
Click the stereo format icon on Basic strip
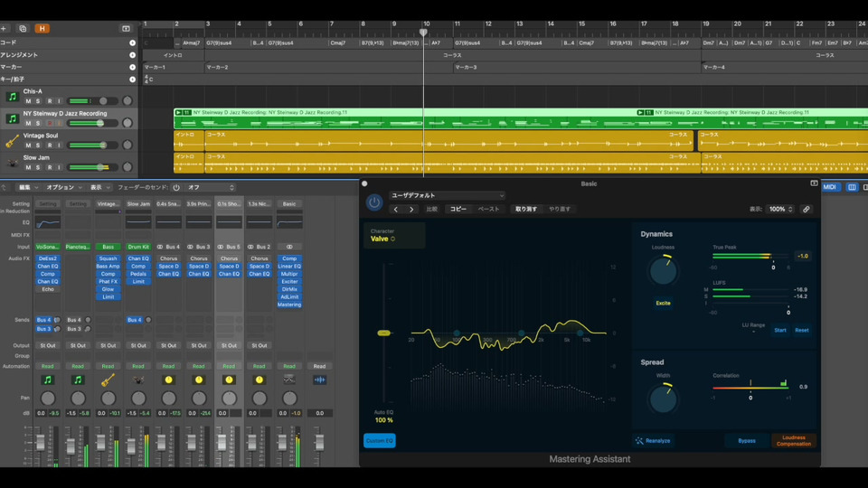[x=289, y=247]
